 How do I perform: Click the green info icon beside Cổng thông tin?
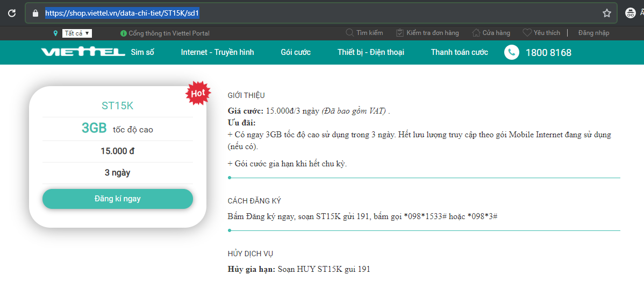(x=124, y=33)
